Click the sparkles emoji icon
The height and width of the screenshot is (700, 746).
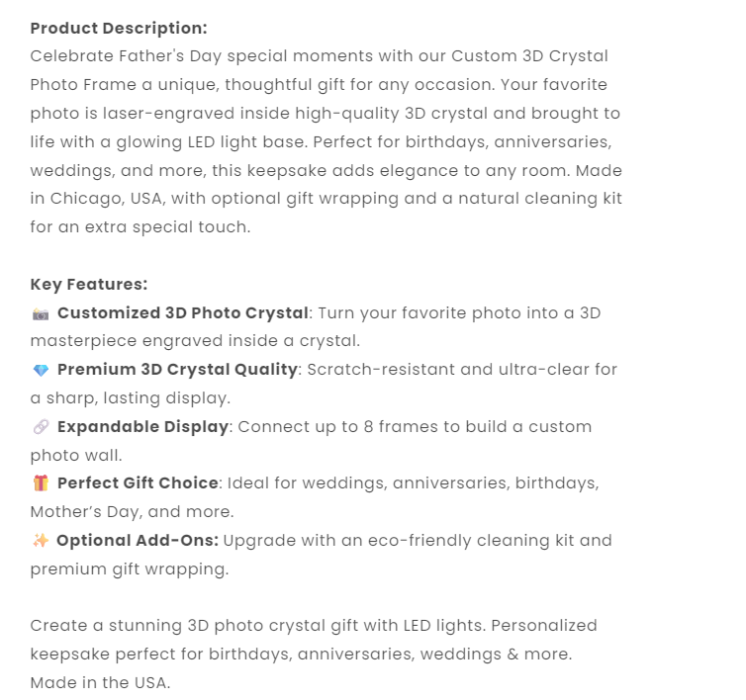(x=41, y=541)
